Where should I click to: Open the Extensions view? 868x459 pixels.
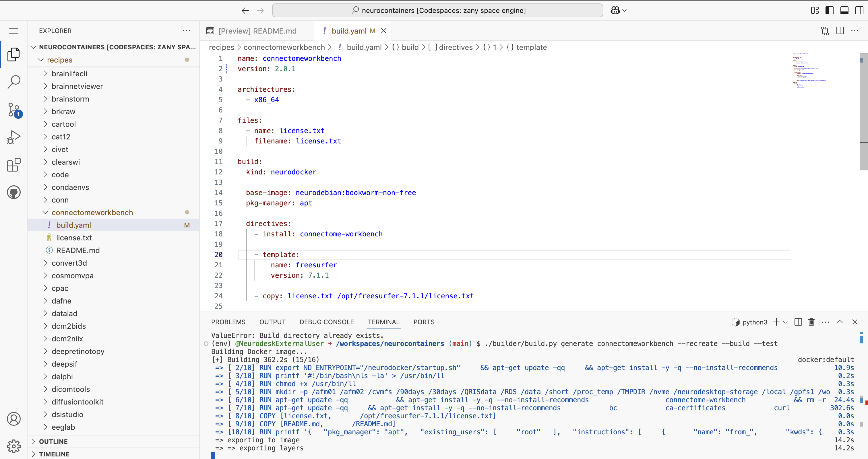[14, 165]
